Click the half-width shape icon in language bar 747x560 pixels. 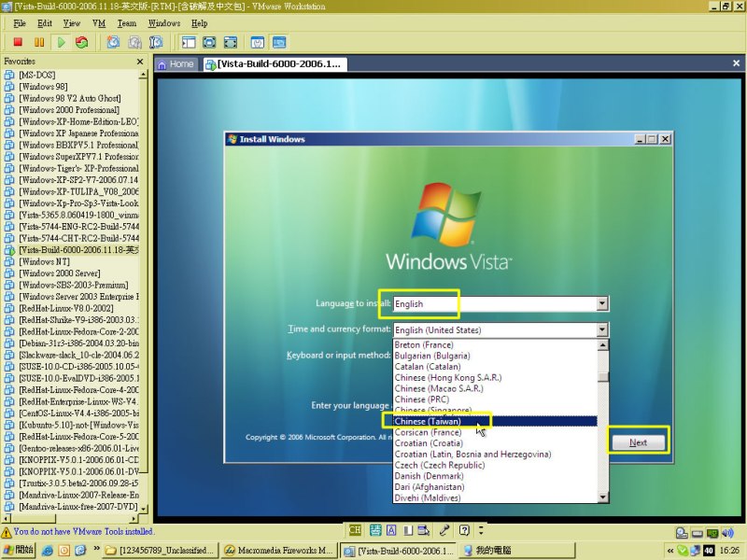coord(408,530)
